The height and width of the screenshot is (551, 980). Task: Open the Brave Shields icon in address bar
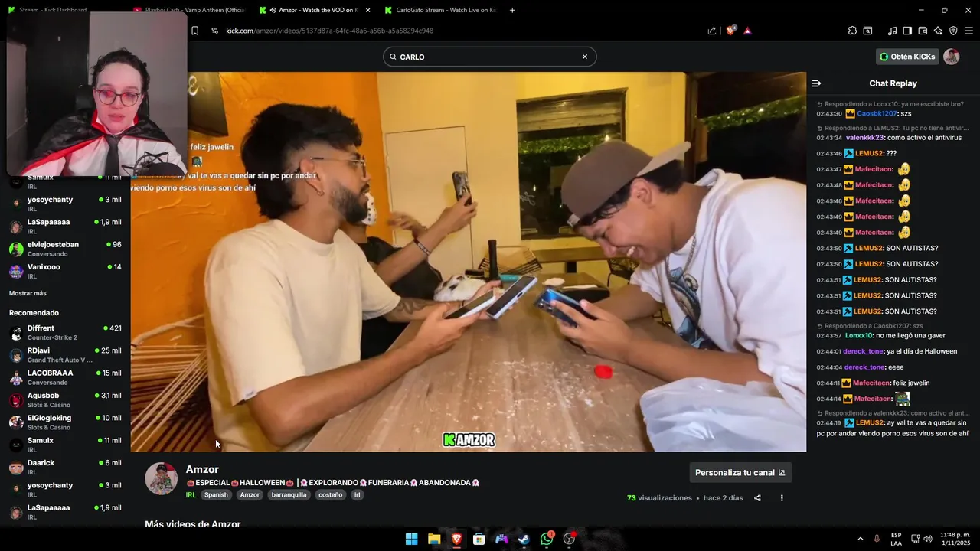731,31
